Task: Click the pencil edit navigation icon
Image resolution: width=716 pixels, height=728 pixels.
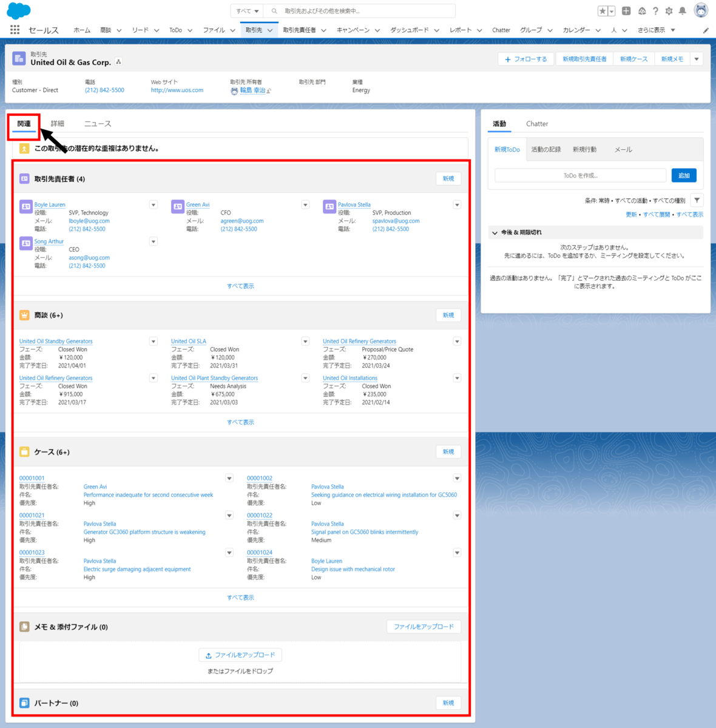Action: click(706, 30)
